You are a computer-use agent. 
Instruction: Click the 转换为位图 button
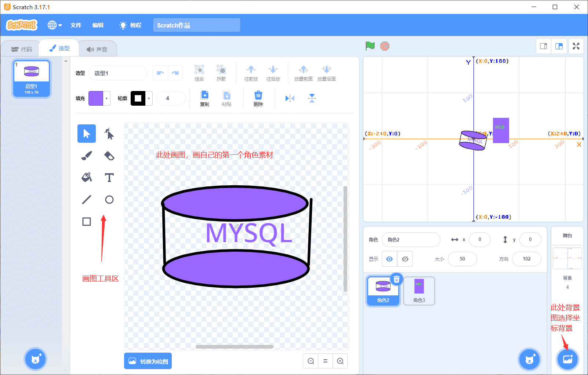(148, 361)
